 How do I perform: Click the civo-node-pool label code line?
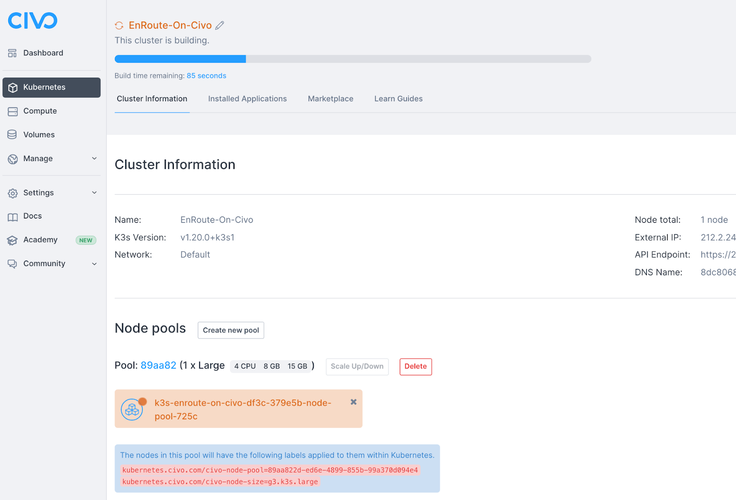click(x=270, y=470)
